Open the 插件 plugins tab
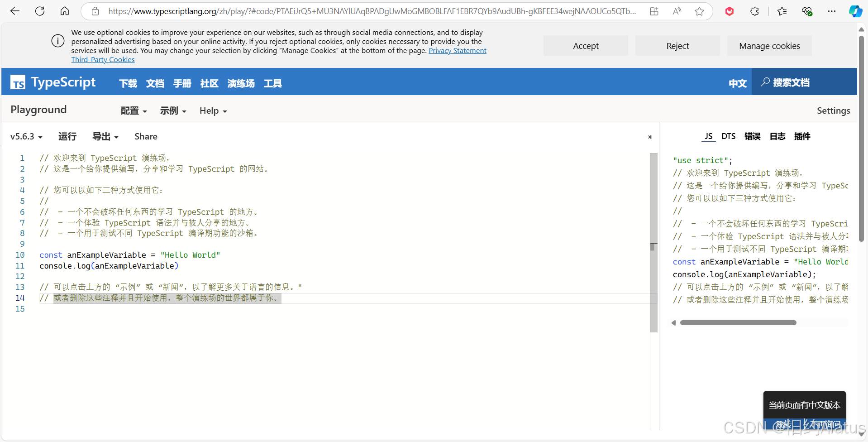 click(802, 136)
